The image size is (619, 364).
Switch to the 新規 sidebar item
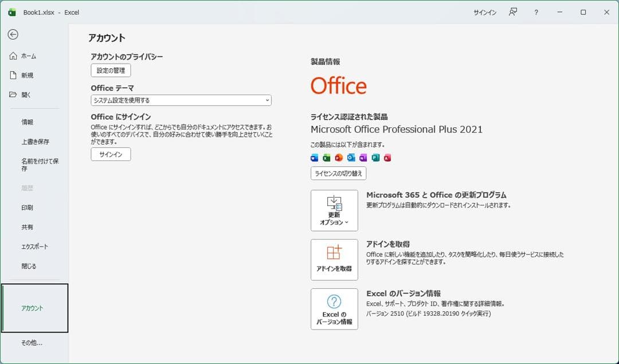tap(26, 75)
